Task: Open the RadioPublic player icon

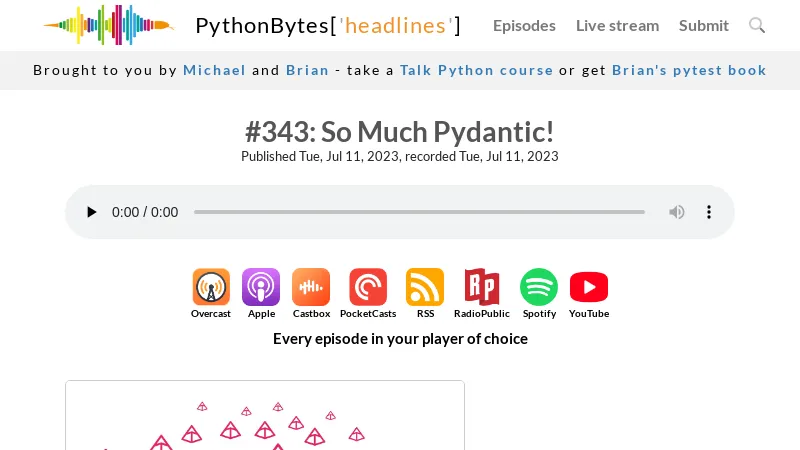Action: tap(482, 287)
